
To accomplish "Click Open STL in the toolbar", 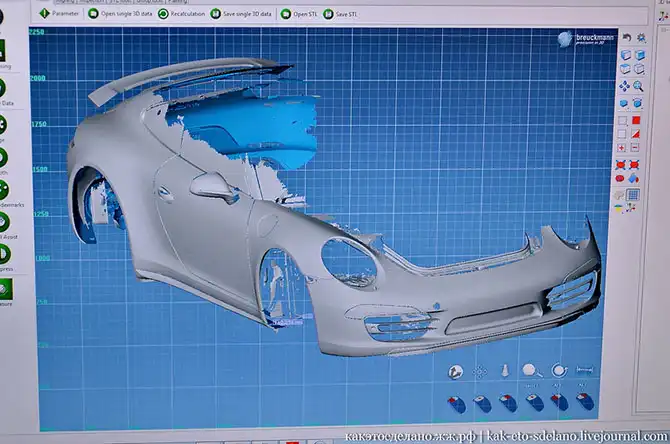I will pos(300,14).
